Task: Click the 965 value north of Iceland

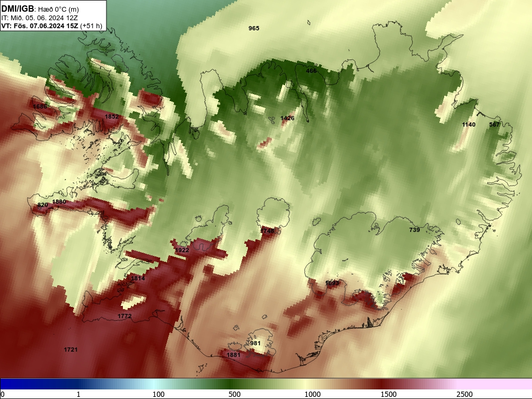Action: (x=254, y=28)
